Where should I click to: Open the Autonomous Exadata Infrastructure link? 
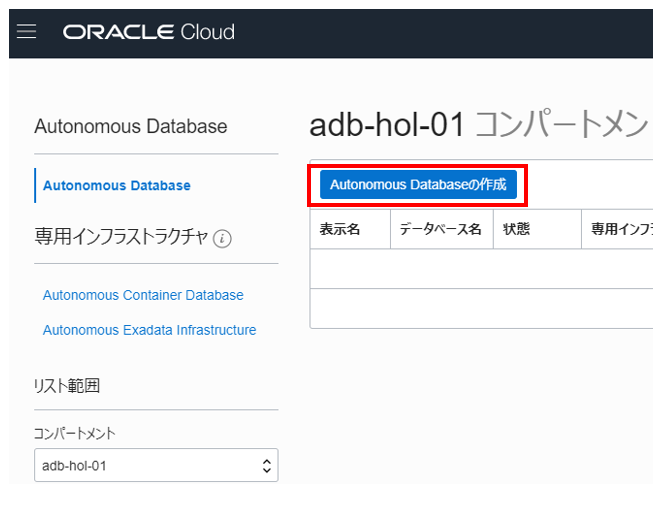pos(149,330)
